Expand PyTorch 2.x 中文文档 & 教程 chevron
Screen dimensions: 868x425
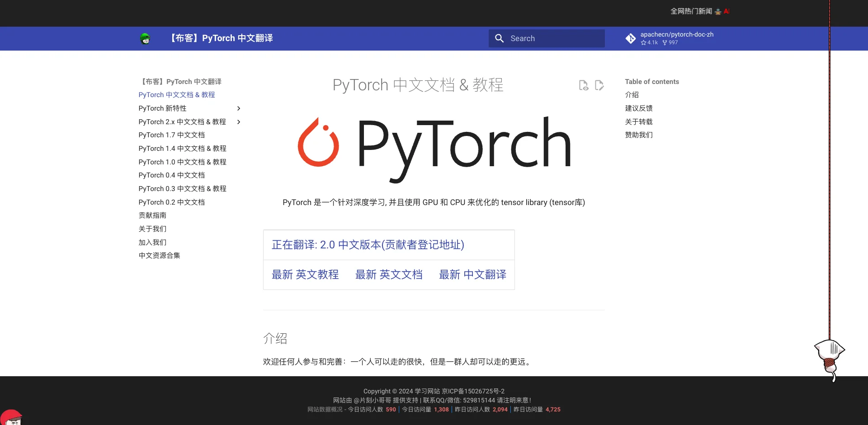coord(239,122)
